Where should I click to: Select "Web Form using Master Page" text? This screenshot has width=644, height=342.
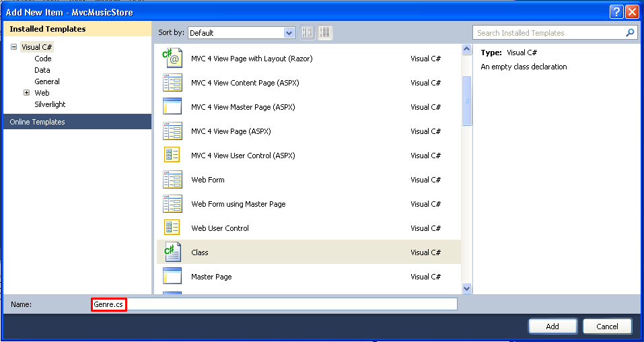(x=238, y=204)
